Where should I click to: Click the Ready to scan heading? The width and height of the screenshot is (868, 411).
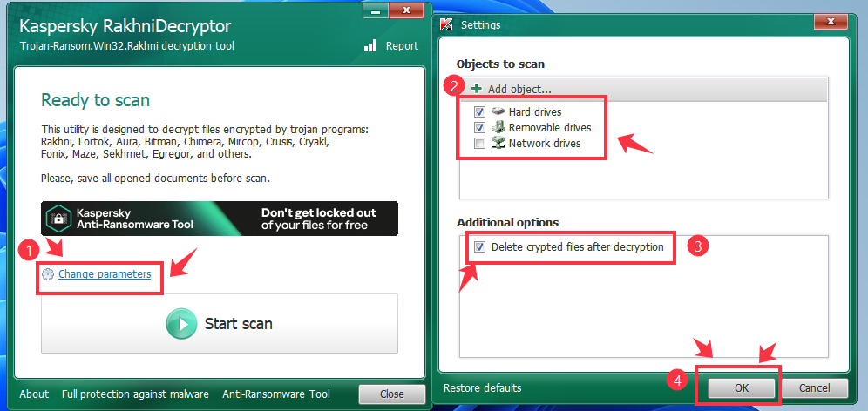point(95,100)
